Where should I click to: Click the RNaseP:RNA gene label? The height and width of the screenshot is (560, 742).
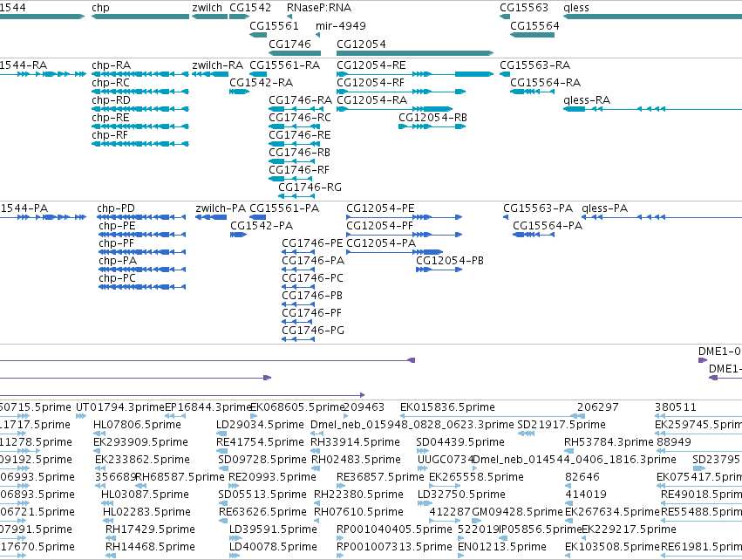click(319, 8)
